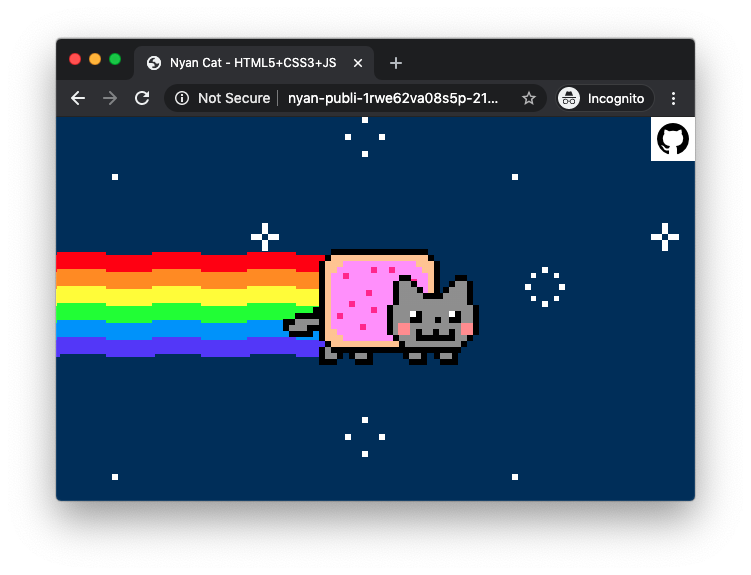Image resolution: width=751 pixels, height=575 pixels.
Task: Click the globe favicon on the tab
Action: (x=154, y=63)
